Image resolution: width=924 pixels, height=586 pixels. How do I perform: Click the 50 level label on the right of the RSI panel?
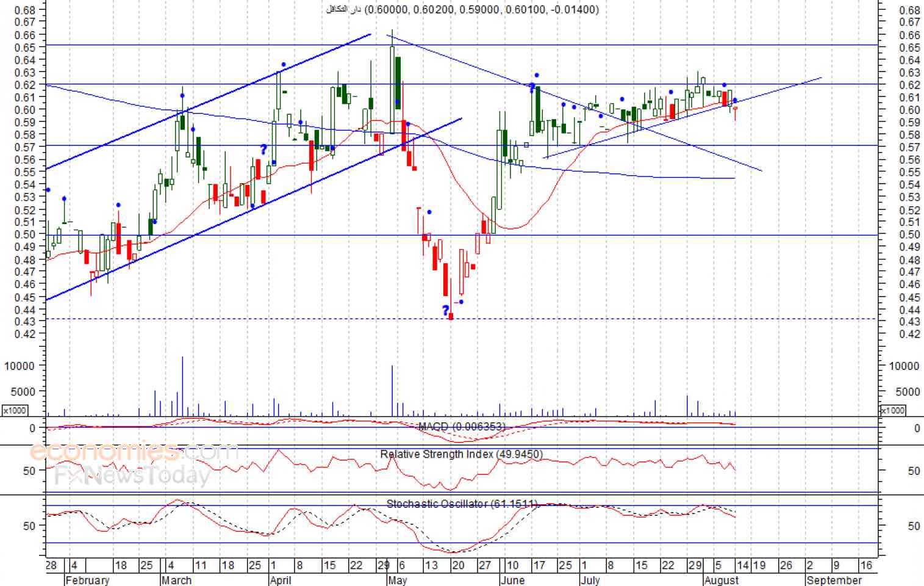(x=914, y=471)
